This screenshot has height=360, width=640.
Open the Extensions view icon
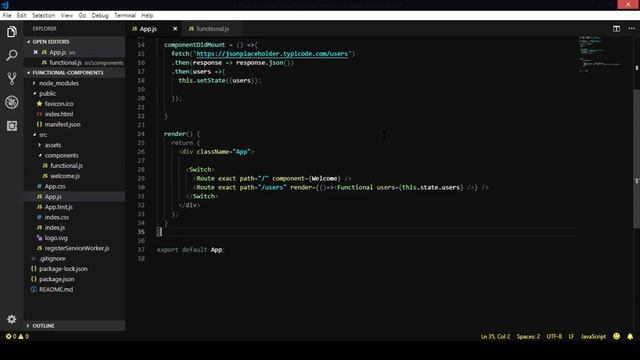pyautogui.click(x=11, y=126)
